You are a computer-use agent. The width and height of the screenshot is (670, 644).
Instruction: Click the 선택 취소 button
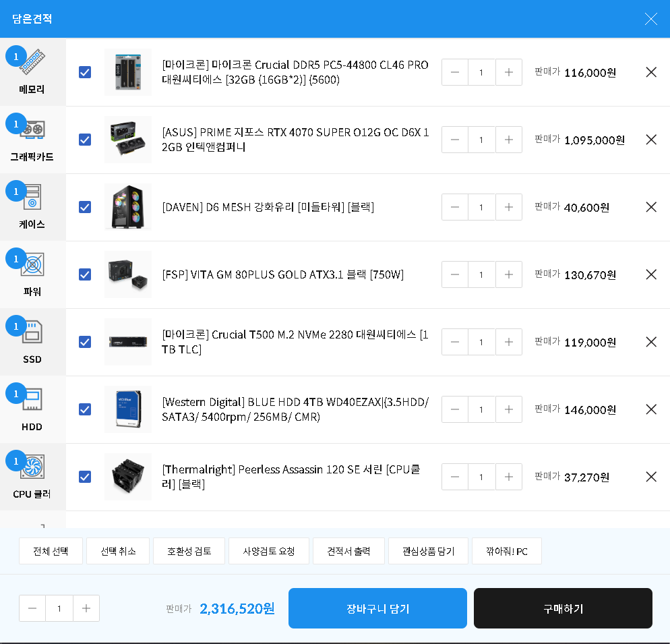(x=118, y=551)
